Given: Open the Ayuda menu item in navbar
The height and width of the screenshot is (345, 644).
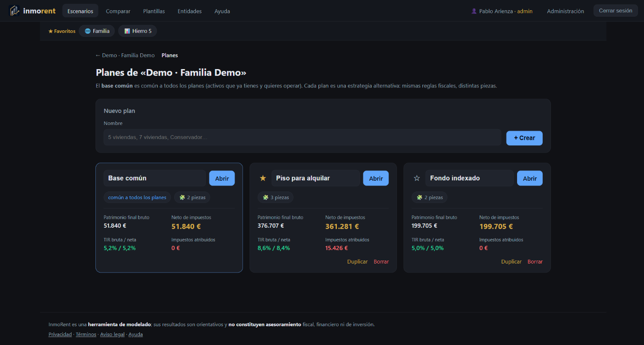Looking at the screenshot, I should [222, 11].
